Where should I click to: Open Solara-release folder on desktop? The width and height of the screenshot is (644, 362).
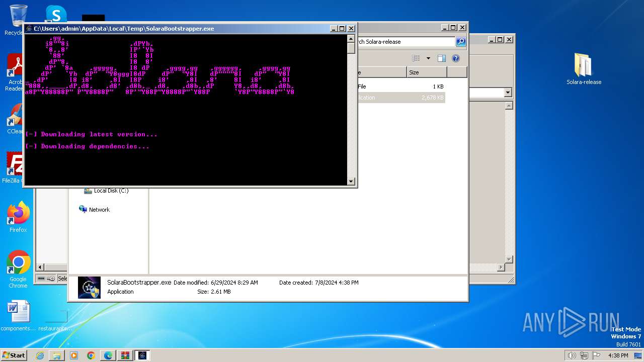584,69
